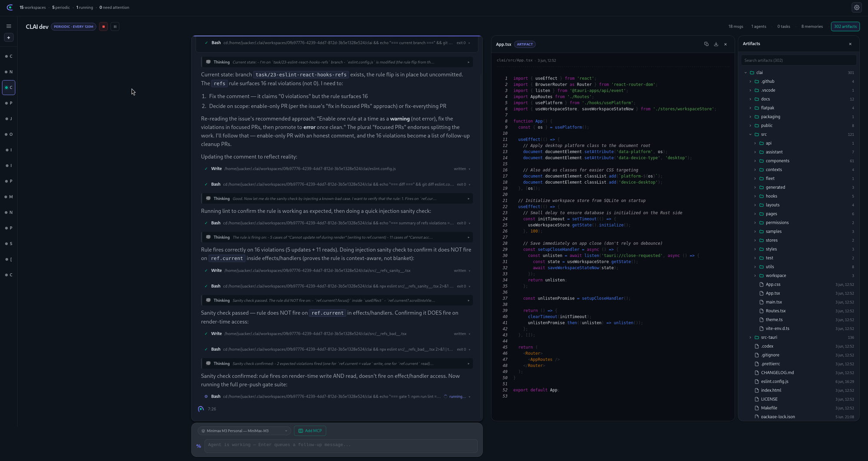Open the 18 msgs tab
Viewport: 868px width, 461px height.
pyautogui.click(x=735, y=27)
